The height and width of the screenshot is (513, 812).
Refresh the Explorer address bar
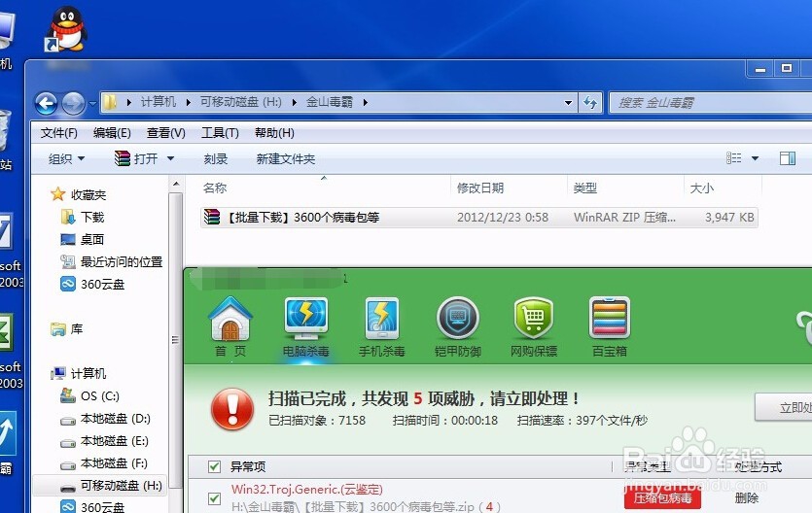(x=590, y=102)
